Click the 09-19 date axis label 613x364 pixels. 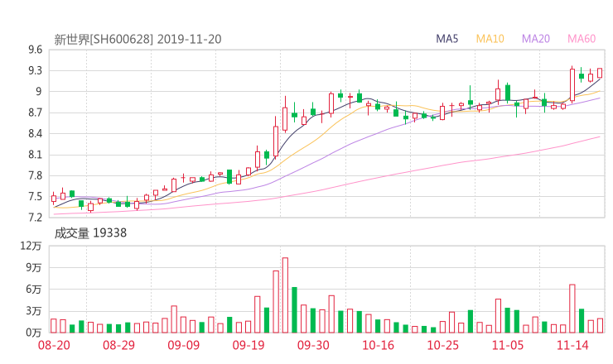[x=249, y=345]
